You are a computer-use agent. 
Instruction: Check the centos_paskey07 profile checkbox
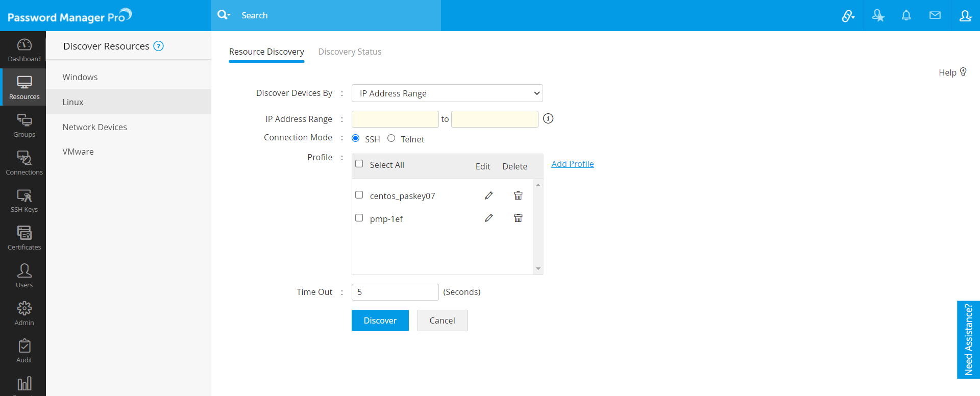coord(359,195)
